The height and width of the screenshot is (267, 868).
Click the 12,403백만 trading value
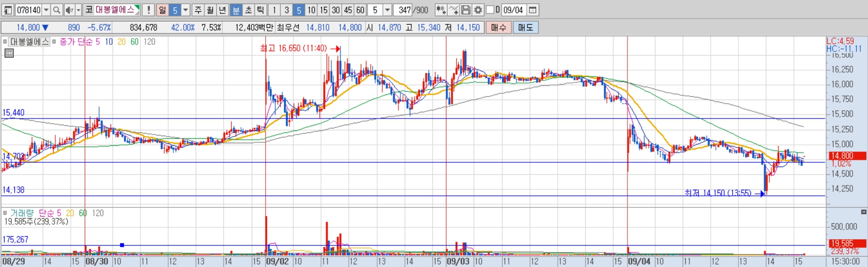pyautogui.click(x=254, y=27)
